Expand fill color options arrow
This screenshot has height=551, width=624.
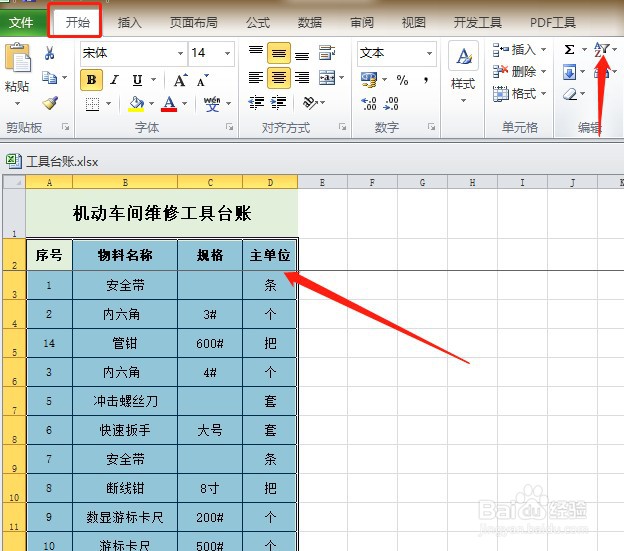151,104
